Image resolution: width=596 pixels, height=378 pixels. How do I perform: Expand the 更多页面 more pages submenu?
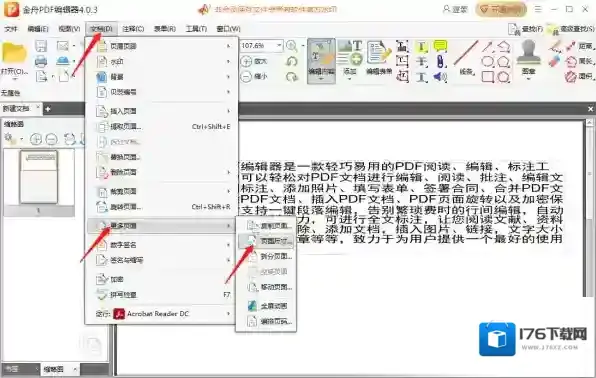[162, 226]
